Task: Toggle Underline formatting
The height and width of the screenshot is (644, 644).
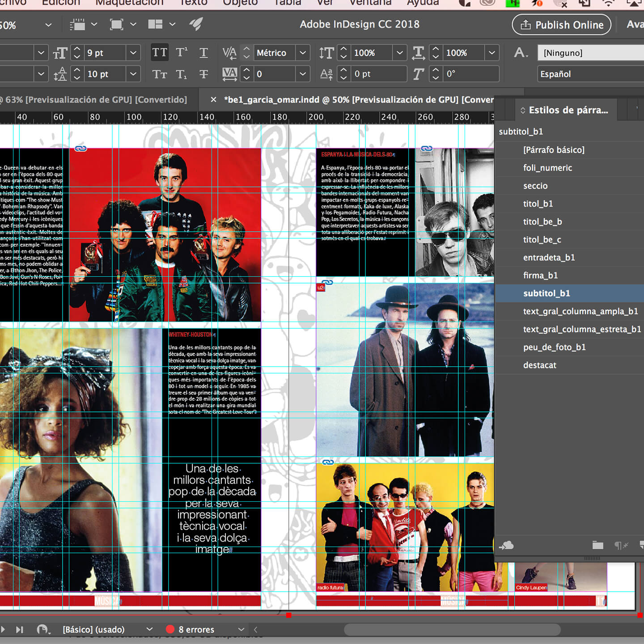Action: 203,53
